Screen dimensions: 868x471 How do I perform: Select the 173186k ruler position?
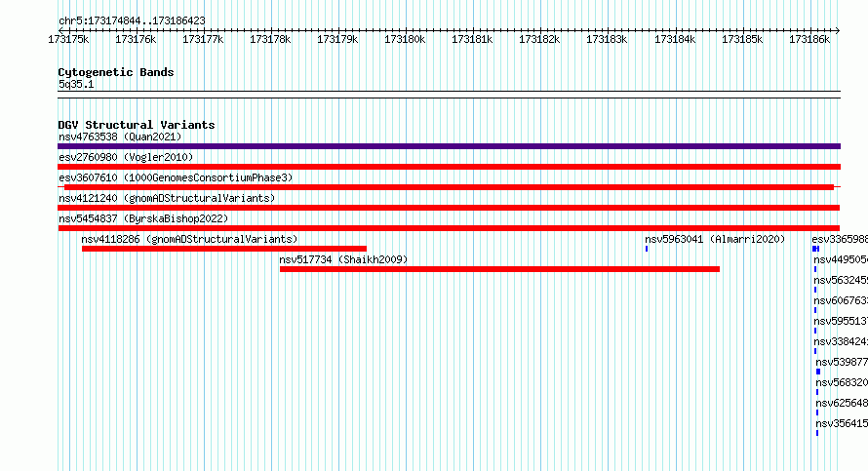coord(809,39)
